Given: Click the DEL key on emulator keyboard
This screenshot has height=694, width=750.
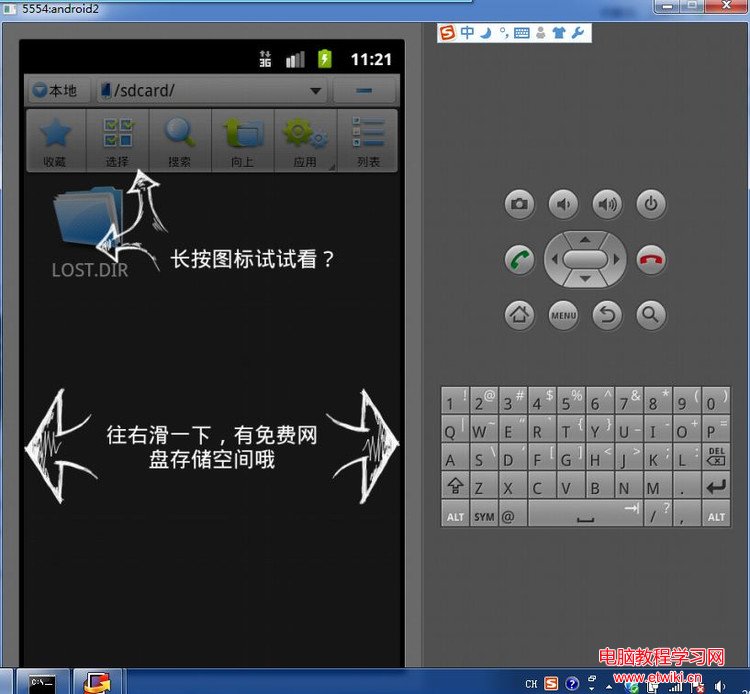Looking at the screenshot, I should [x=716, y=457].
